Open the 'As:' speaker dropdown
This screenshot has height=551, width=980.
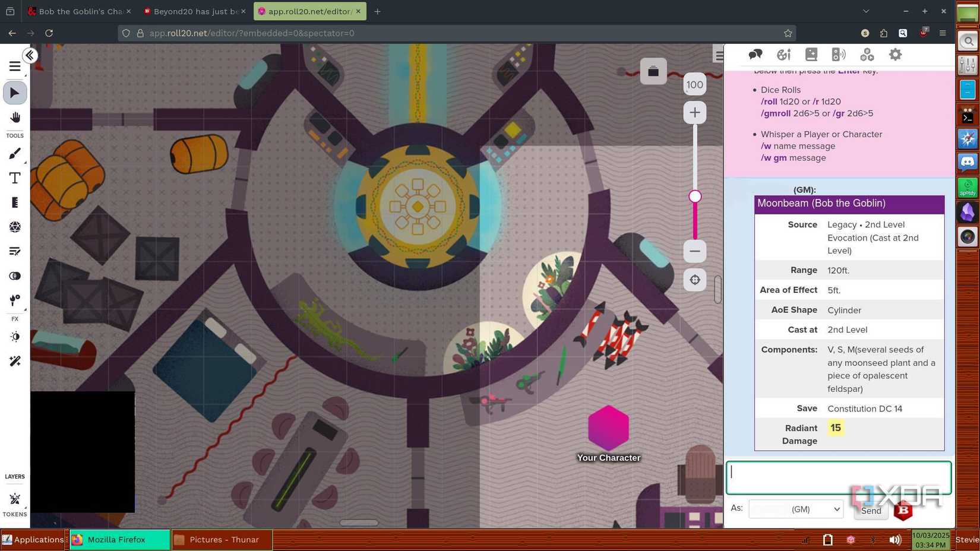[x=795, y=509]
